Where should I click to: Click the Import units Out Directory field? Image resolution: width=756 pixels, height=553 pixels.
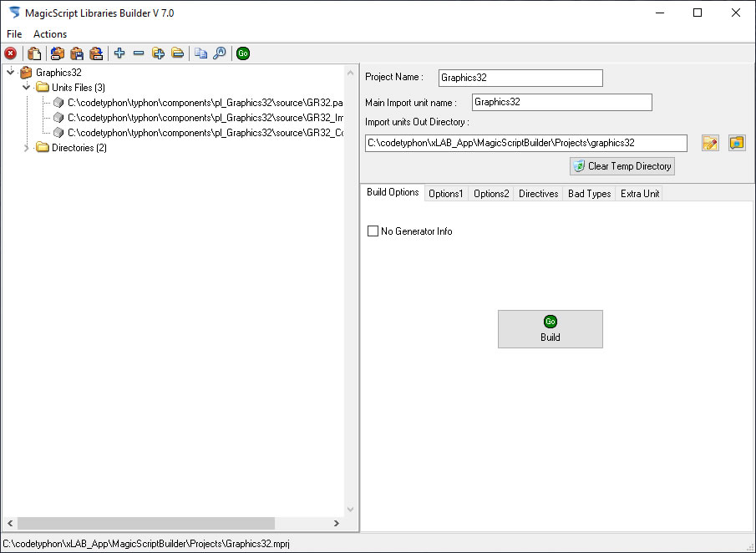point(526,143)
